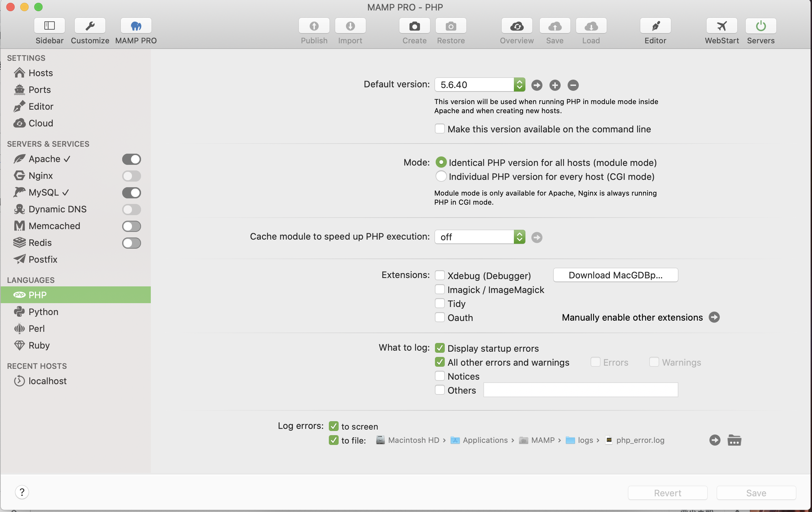The image size is (812, 512).
Task: Open the Editor pen icon in toolbar
Action: pos(656,26)
